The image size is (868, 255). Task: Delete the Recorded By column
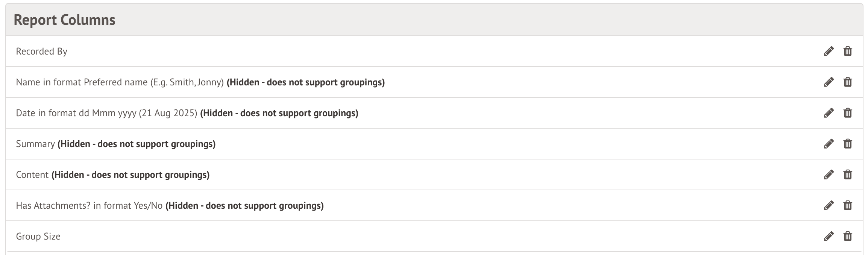pos(848,51)
